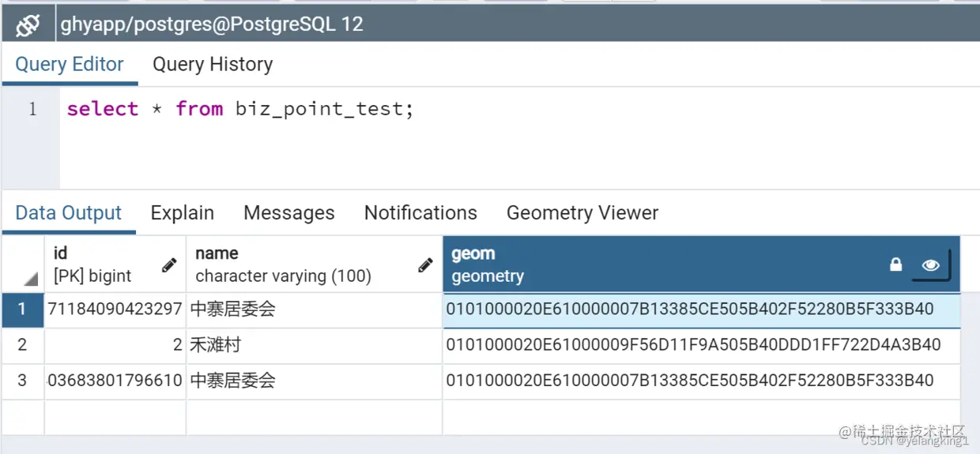Switch to the Query History tab
This screenshot has height=454, width=980.
click(213, 65)
